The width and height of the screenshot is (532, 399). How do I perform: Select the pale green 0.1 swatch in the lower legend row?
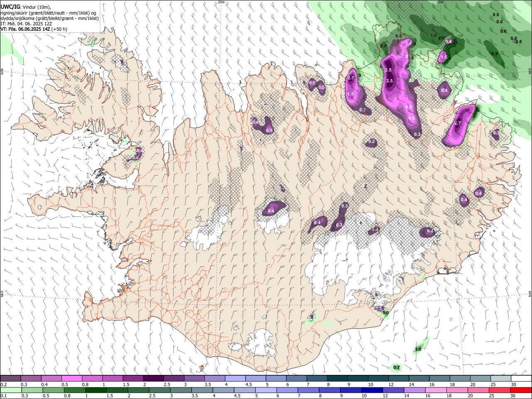point(10,390)
